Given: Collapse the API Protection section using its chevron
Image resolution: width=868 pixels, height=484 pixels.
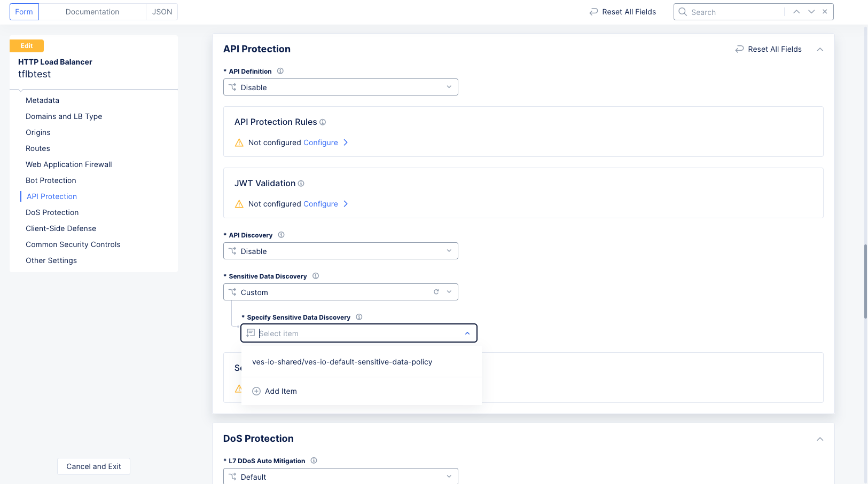Looking at the screenshot, I should 820,49.
